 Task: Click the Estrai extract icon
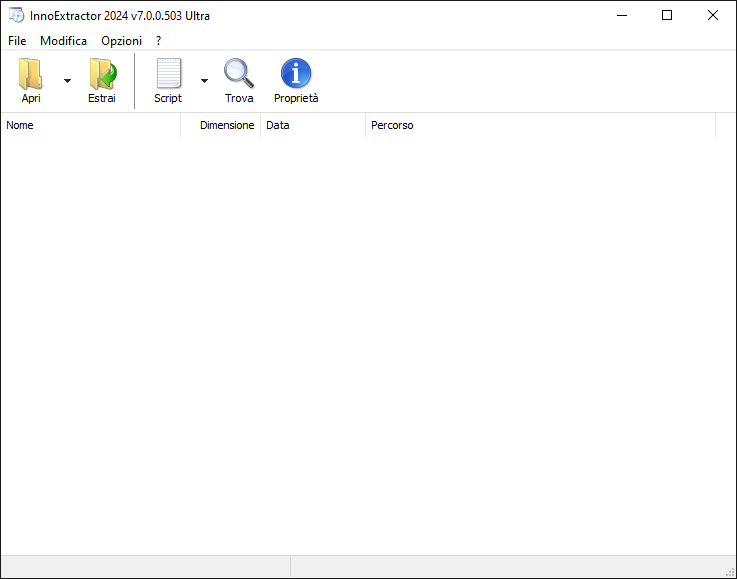[102, 74]
